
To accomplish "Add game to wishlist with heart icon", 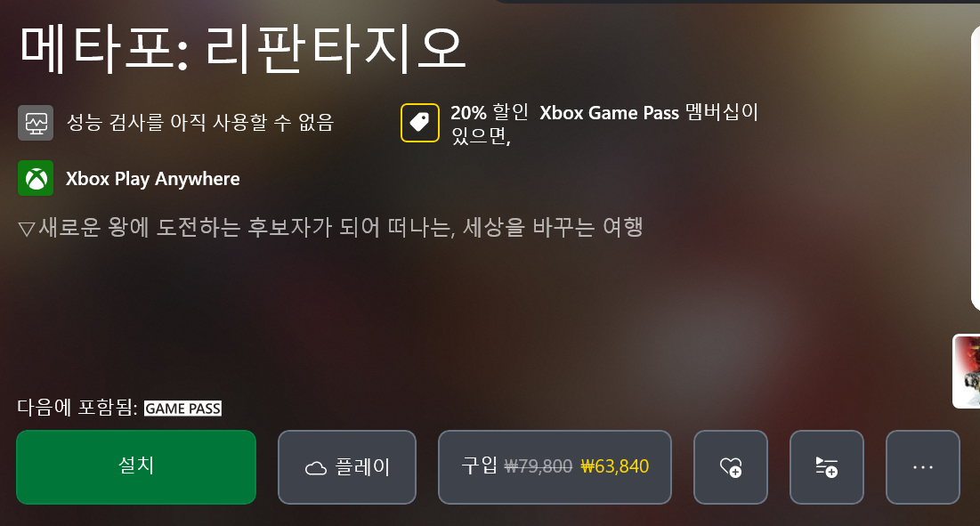I will pos(731,466).
